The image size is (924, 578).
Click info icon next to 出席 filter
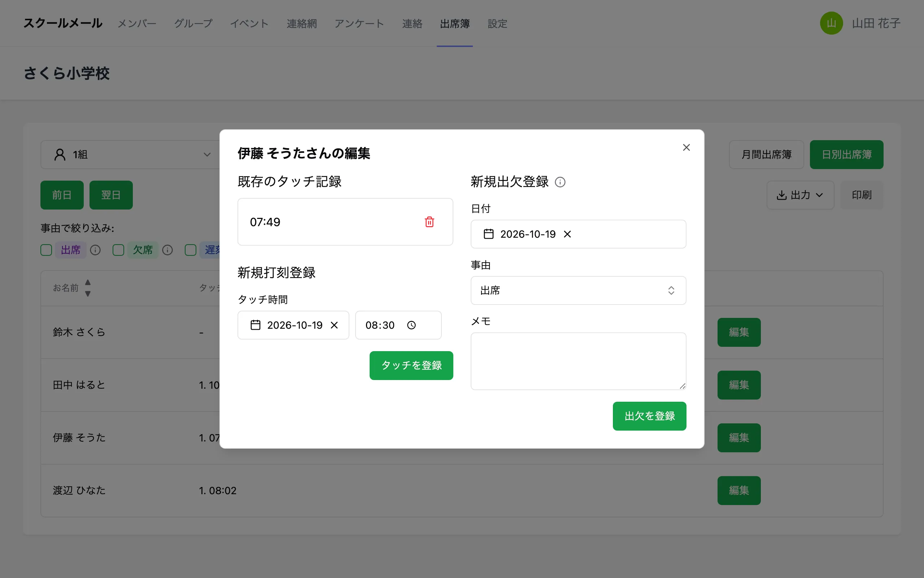95,250
